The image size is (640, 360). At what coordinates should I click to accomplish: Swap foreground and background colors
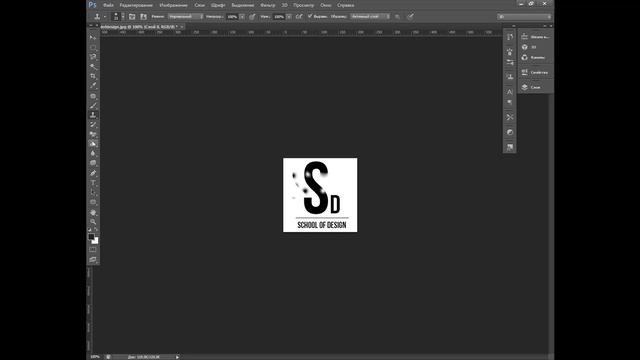click(97, 230)
